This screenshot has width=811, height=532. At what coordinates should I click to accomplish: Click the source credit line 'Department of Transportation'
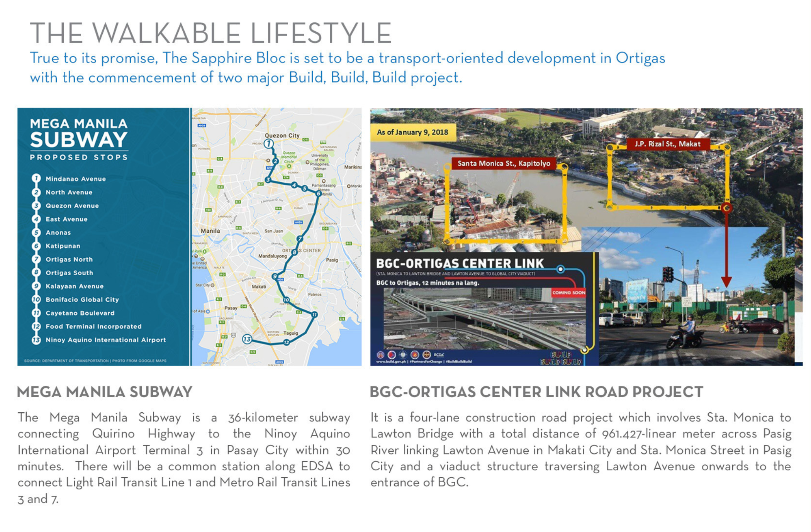[95, 361]
